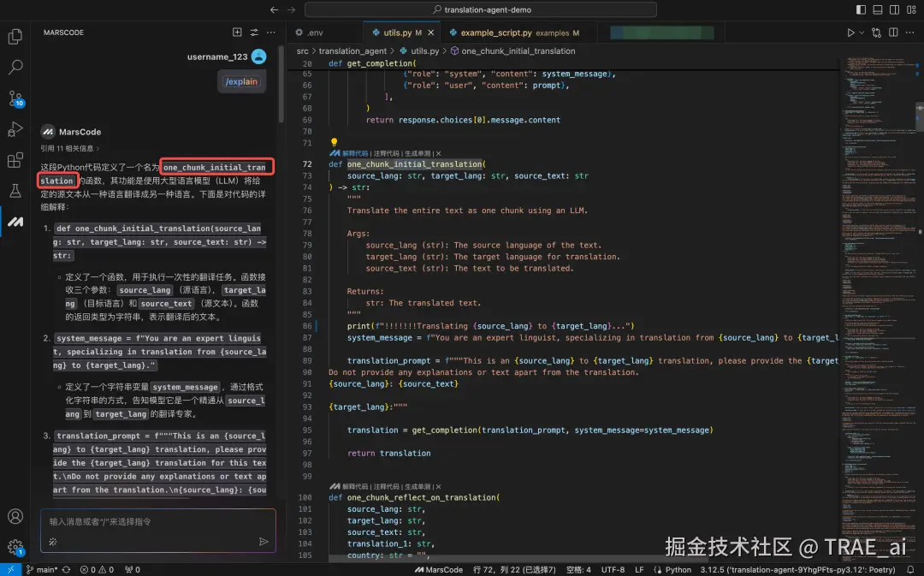Split the editor right
The height and width of the screenshot is (576, 924).
pos(893,33)
